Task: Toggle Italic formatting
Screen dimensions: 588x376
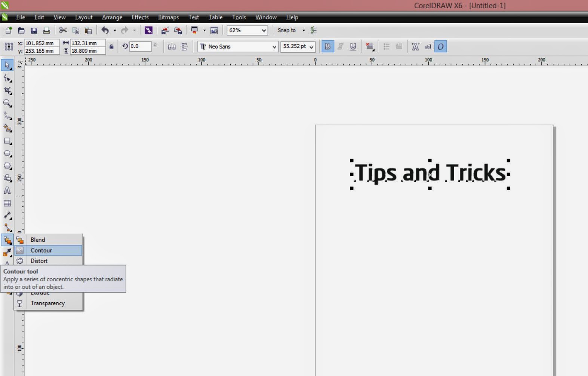Action: pos(341,46)
